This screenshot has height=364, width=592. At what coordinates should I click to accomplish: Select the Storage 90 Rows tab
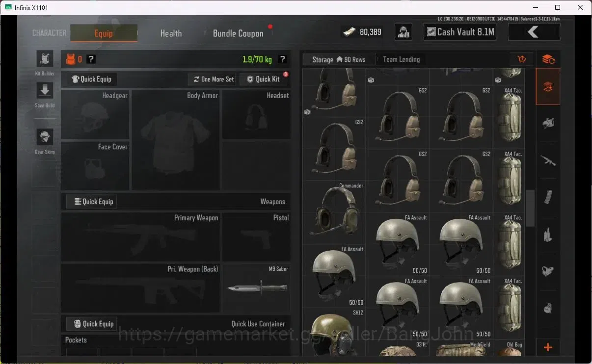point(339,59)
